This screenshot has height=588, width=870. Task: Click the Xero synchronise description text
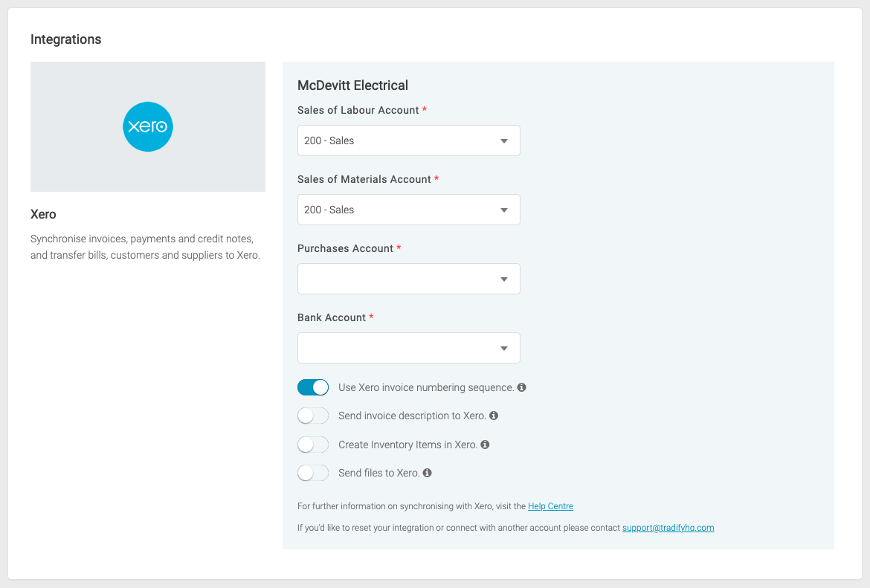coord(145,247)
